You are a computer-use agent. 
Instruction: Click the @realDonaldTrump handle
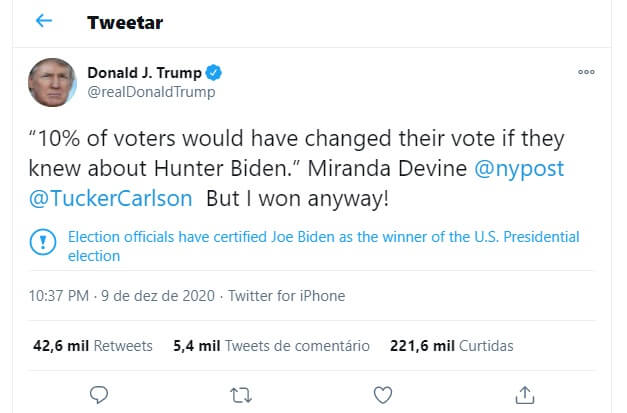click(x=151, y=92)
